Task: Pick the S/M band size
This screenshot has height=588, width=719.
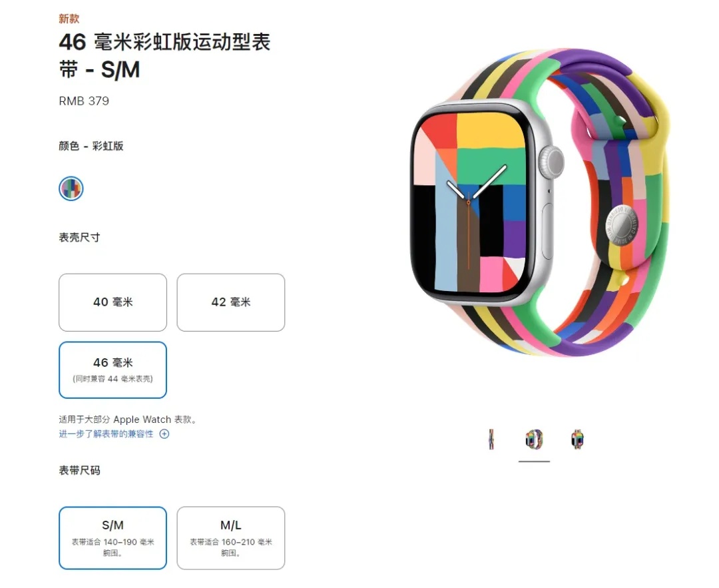Action: [113, 538]
